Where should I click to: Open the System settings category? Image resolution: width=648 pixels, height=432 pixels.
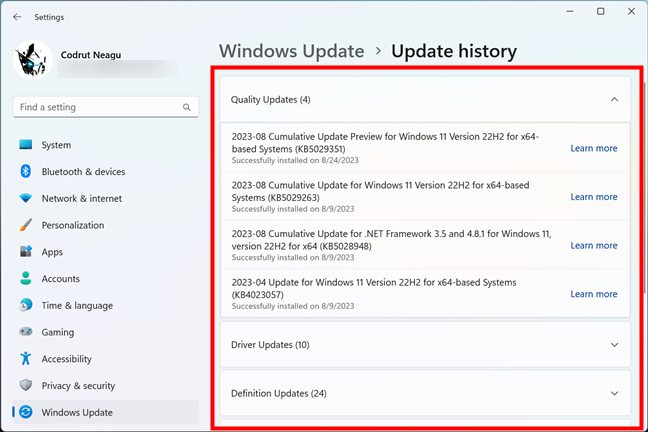(x=106, y=145)
